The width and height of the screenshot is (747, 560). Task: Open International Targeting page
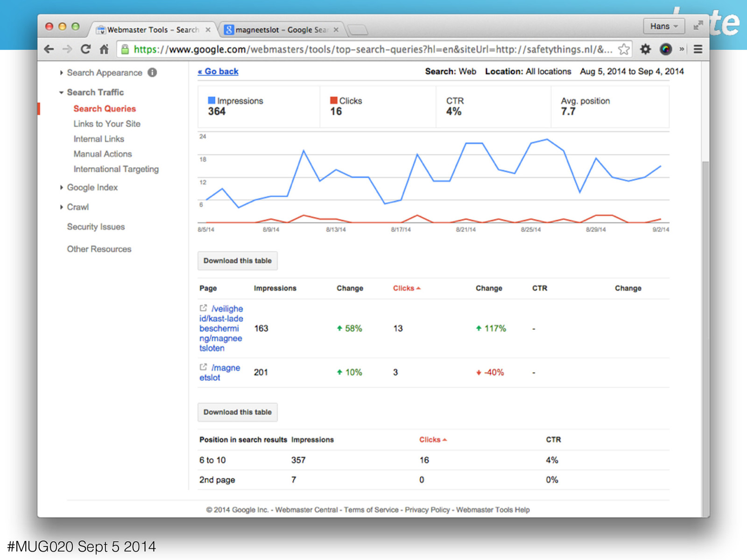pyautogui.click(x=116, y=169)
